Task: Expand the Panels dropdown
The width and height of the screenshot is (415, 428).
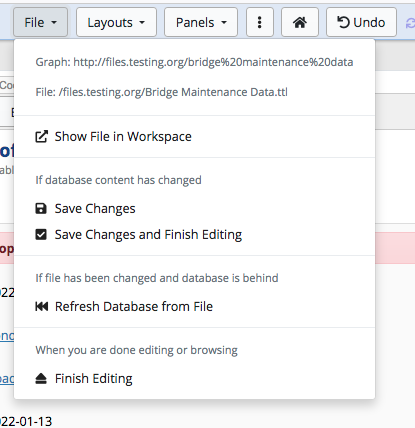Action: pyautogui.click(x=201, y=23)
